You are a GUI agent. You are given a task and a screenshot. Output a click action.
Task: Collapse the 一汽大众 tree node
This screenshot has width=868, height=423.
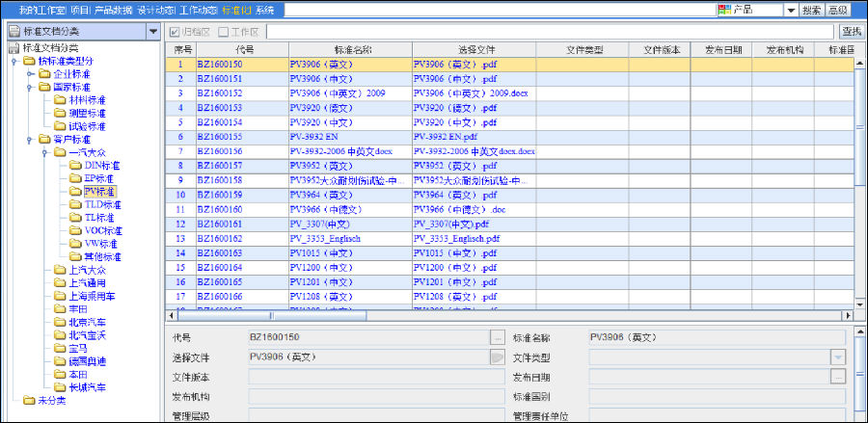[45, 152]
